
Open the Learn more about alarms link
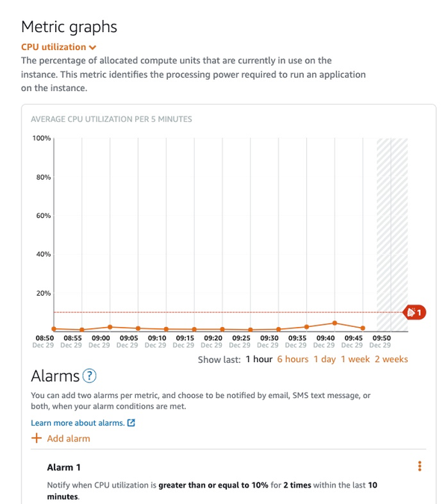(78, 423)
